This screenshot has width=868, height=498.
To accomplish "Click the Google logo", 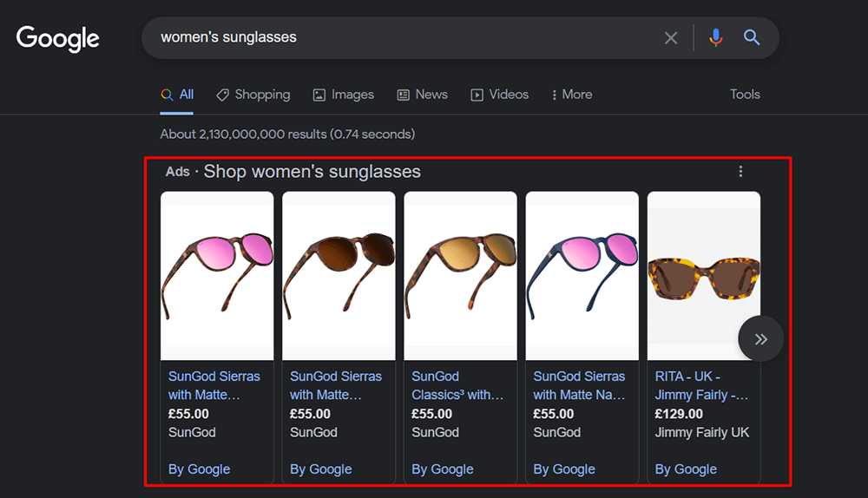I will click(x=57, y=39).
